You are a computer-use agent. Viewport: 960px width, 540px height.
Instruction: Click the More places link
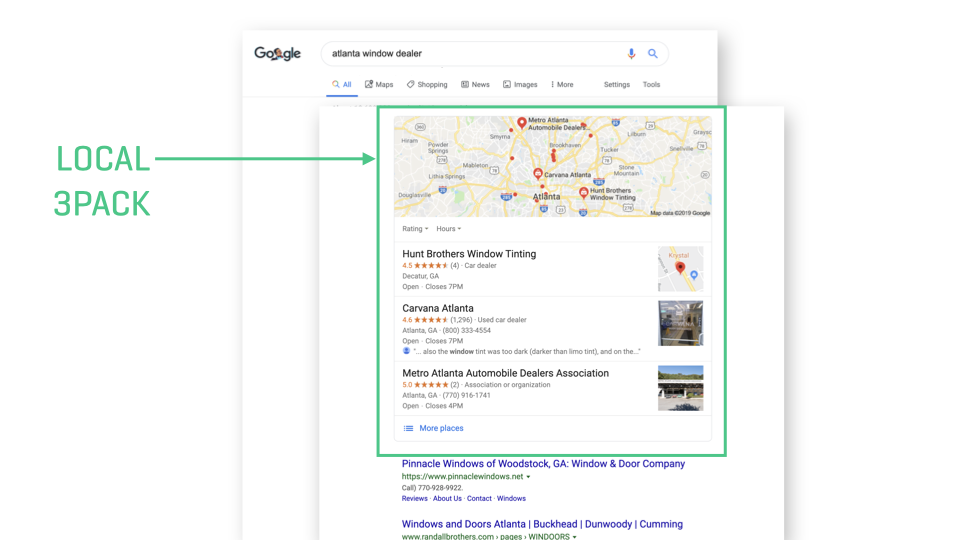point(441,428)
